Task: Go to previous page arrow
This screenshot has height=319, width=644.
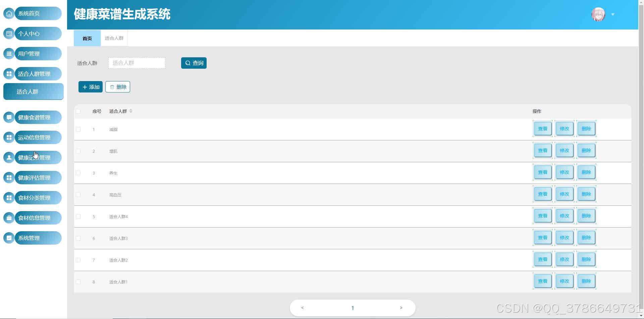Action: click(302, 308)
